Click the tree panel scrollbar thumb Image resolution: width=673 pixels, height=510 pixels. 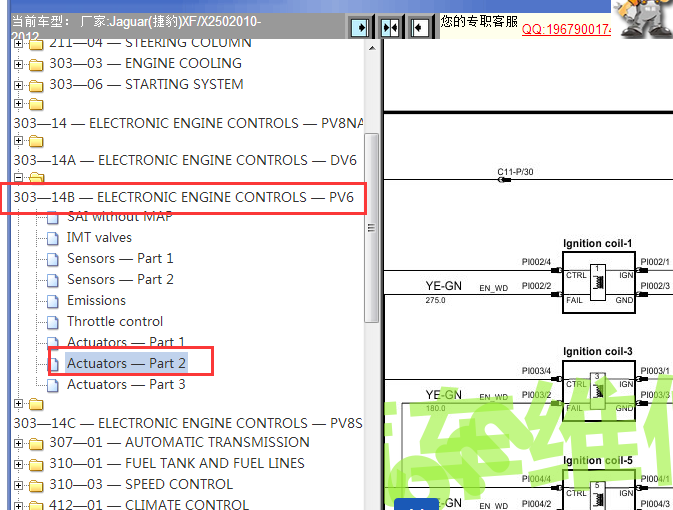coord(371,228)
